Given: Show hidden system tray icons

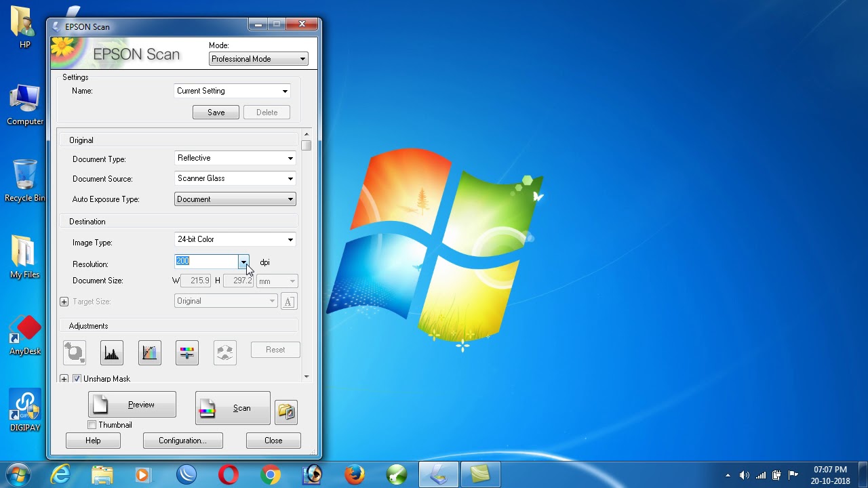Looking at the screenshot, I should pos(728,475).
